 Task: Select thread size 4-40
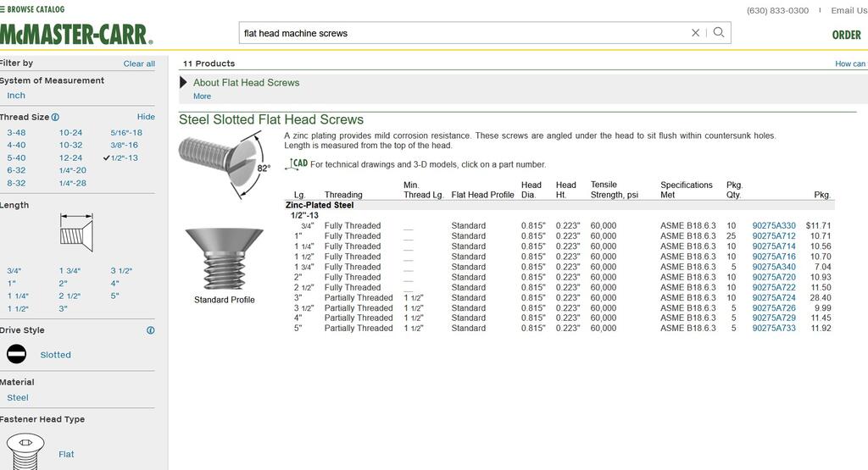[16, 145]
